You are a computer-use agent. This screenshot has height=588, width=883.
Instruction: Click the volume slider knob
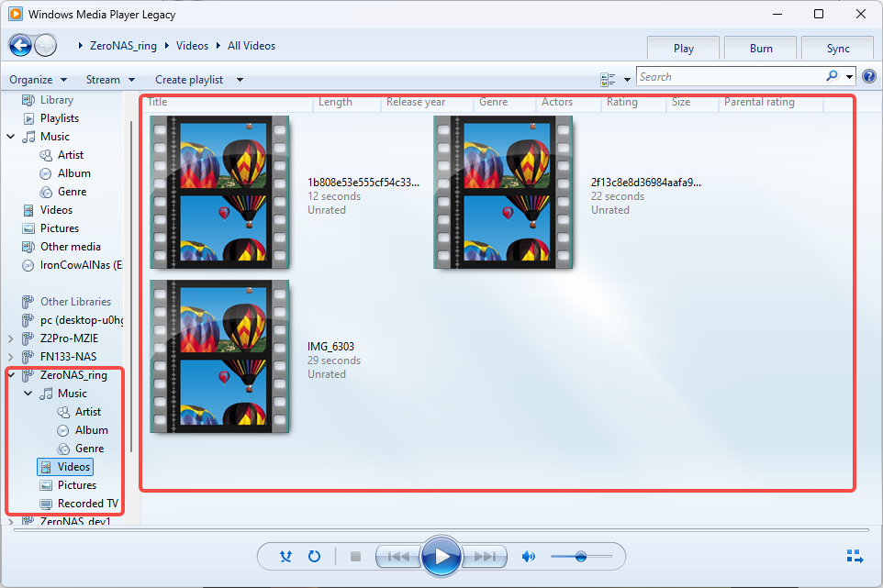point(581,557)
